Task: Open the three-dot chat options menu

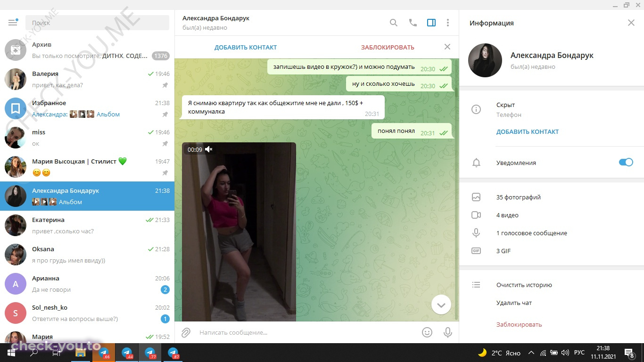Action: click(448, 23)
